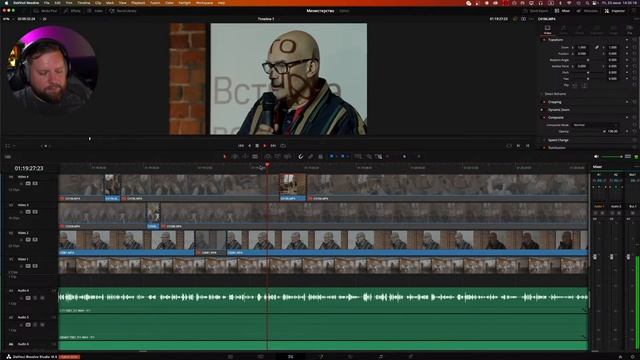
Task: Open the marker color dropdown arrow
Action: (347, 156)
